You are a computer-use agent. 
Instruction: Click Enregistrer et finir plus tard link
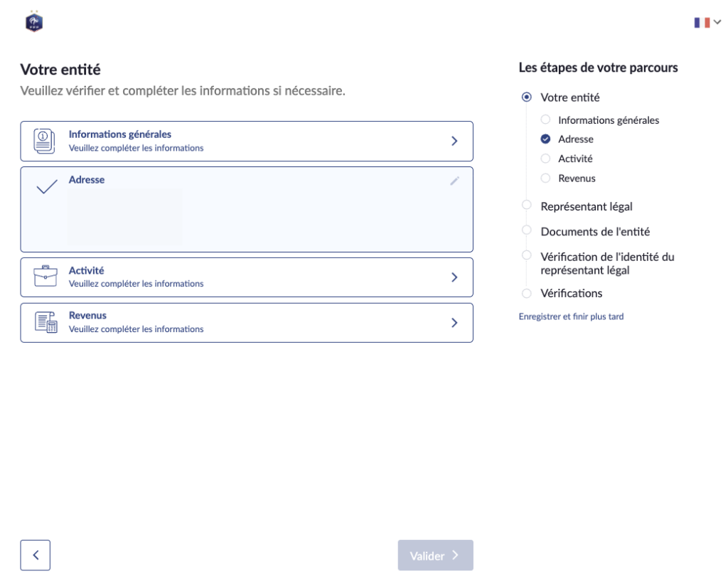(x=571, y=316)
